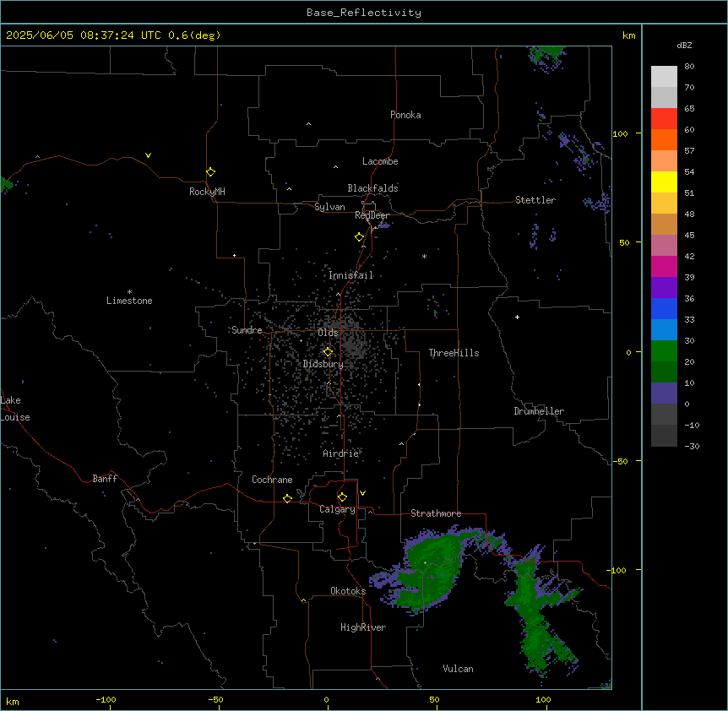Click the Lake Louise label
The width and height of the screenshot is (728, 711).
coord(15,409)
